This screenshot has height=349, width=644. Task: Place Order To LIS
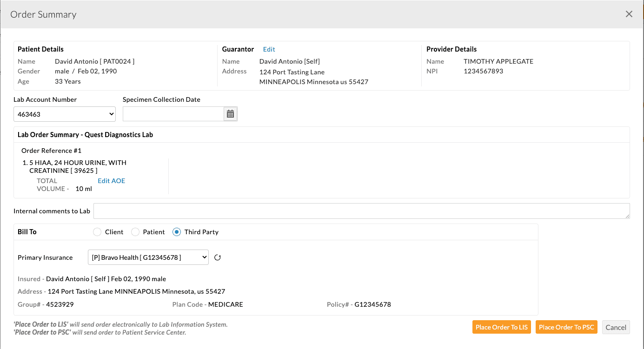501,327
